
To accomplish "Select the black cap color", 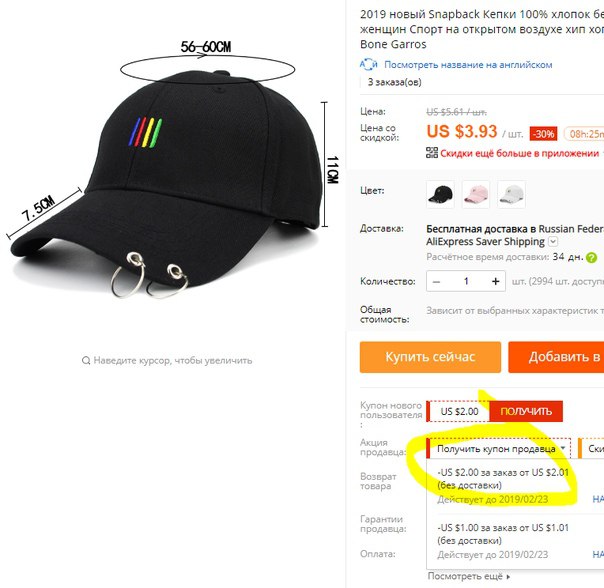I will click(x=440, y=194).
